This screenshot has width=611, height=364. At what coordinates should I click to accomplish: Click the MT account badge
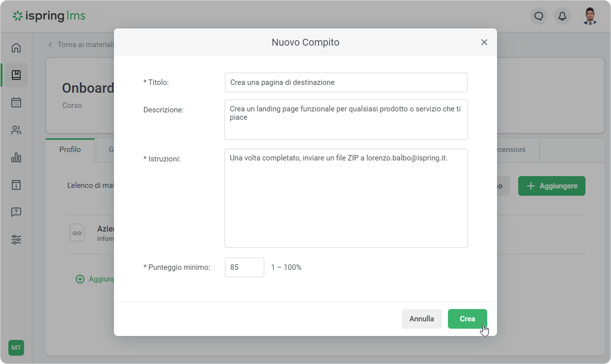pyautogui.click(x=16, y=348)
